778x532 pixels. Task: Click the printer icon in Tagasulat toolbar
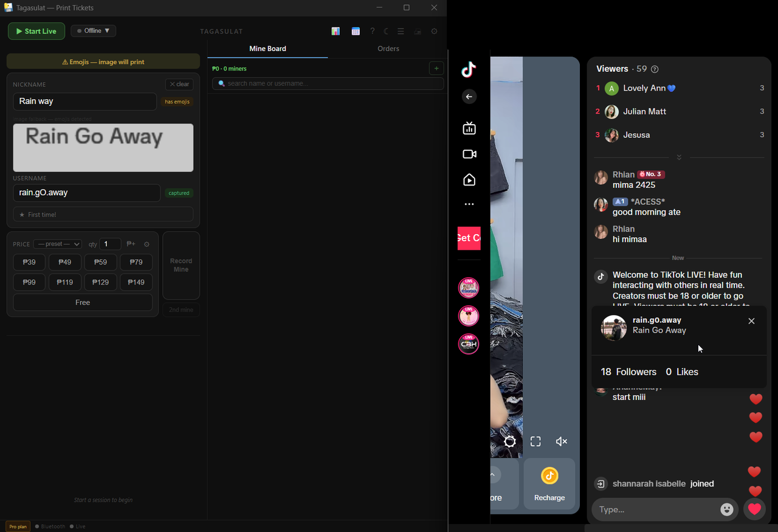[418, 31]
